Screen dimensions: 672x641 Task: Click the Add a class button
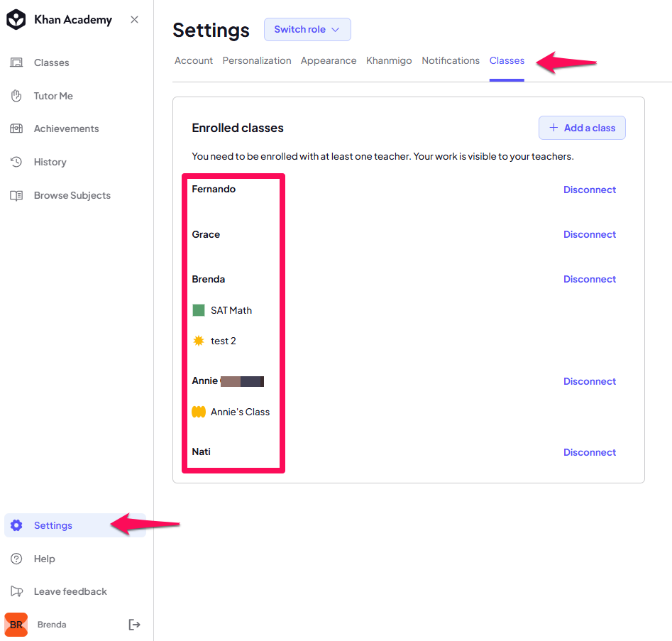pyautogui.click(x=582, y=128)
